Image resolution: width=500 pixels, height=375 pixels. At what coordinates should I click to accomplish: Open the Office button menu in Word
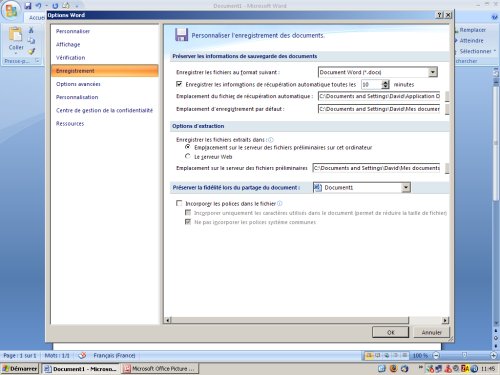[x=11, y=10]
